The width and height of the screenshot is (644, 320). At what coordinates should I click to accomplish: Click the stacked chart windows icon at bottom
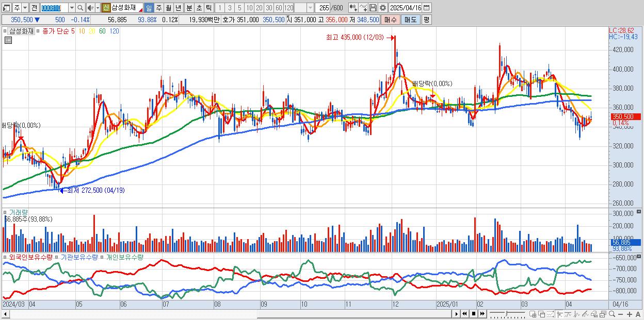pos(603,314)
